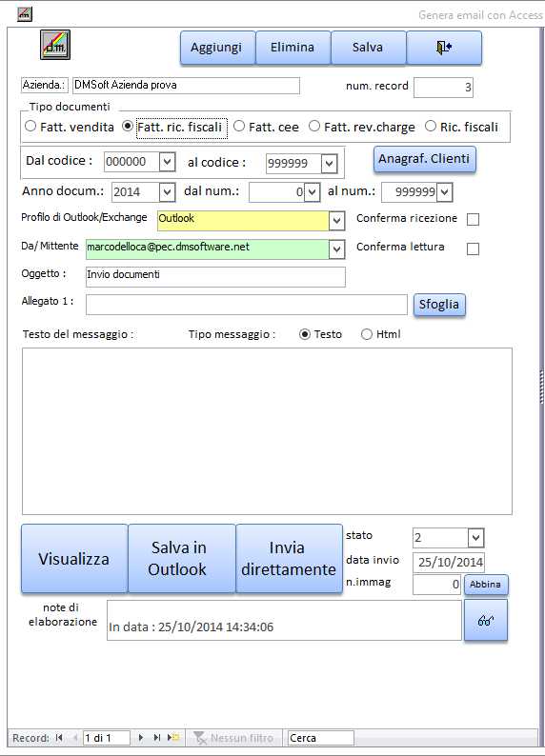Select Fatt. ric. fiscali radio button
The width and height of the screenshot is (545, 756).
[128, 127]
